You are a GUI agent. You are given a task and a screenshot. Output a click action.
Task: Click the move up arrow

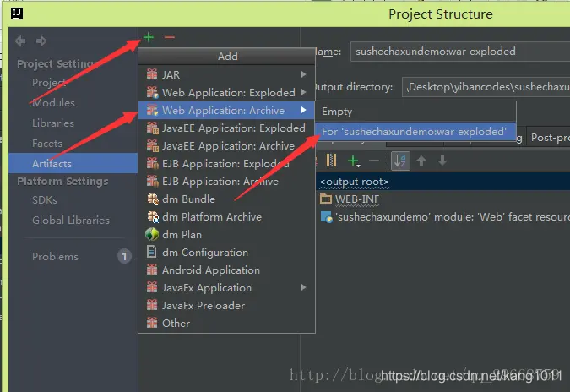coord(421,161)
